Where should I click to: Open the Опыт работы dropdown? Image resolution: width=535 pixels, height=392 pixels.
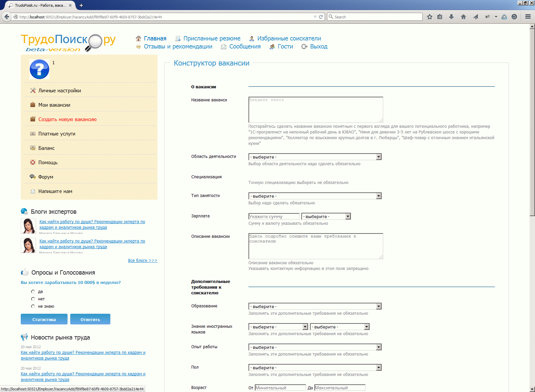(315, 347)
